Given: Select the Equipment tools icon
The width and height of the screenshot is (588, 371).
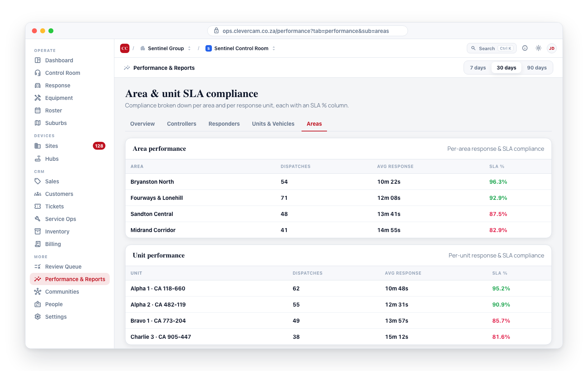Looking at the screenshot, I should click(x=38, y=98).
